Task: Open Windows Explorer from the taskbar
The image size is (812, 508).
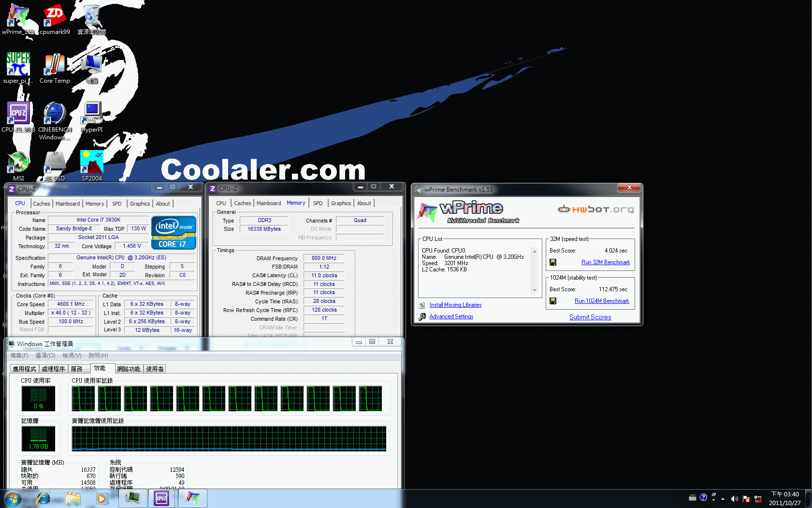Action: tap(72, 498)
